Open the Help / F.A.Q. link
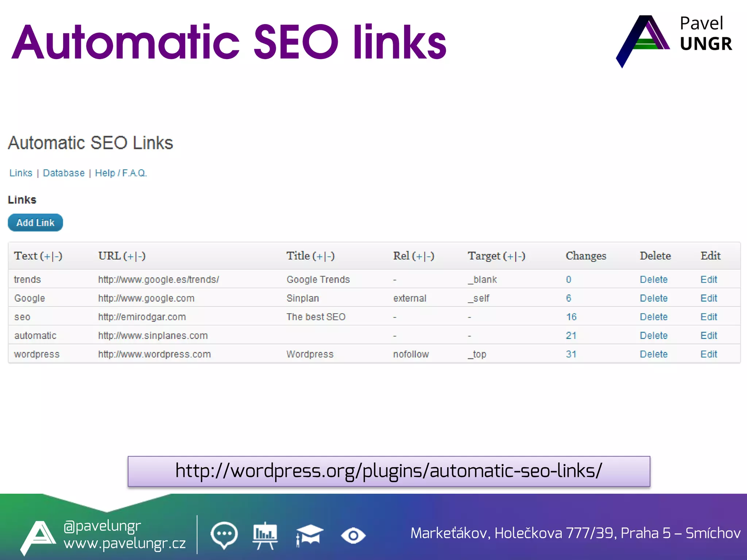The image size is (747, 560). coord(121,173)
